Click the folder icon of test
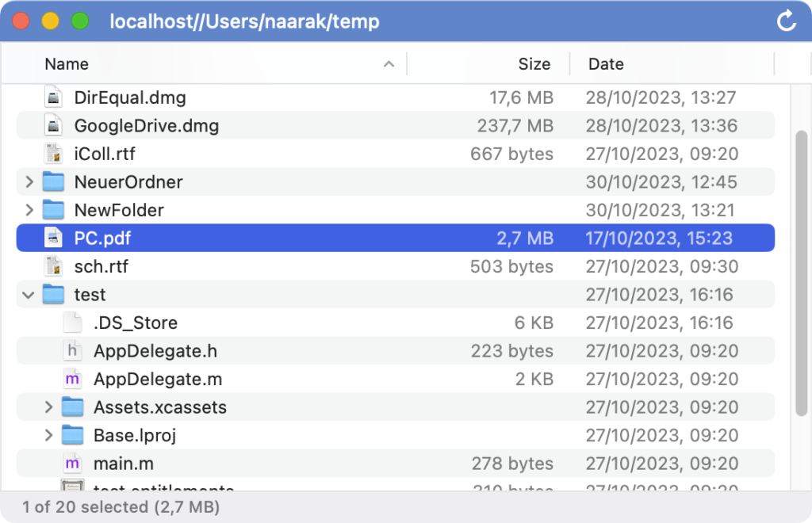This screenshot has width=812, height=523. tap(53, 294)
